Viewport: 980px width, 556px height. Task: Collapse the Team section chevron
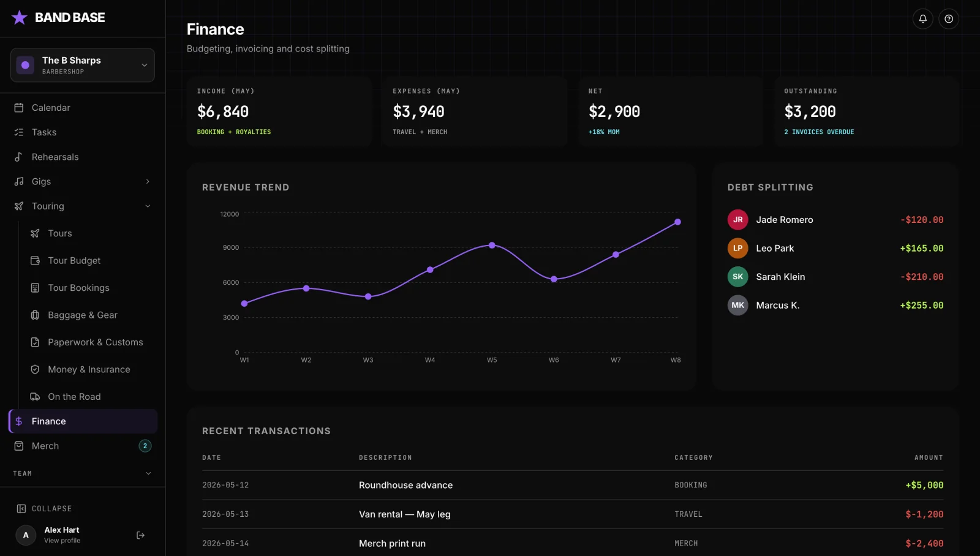[x=148, y=473]
